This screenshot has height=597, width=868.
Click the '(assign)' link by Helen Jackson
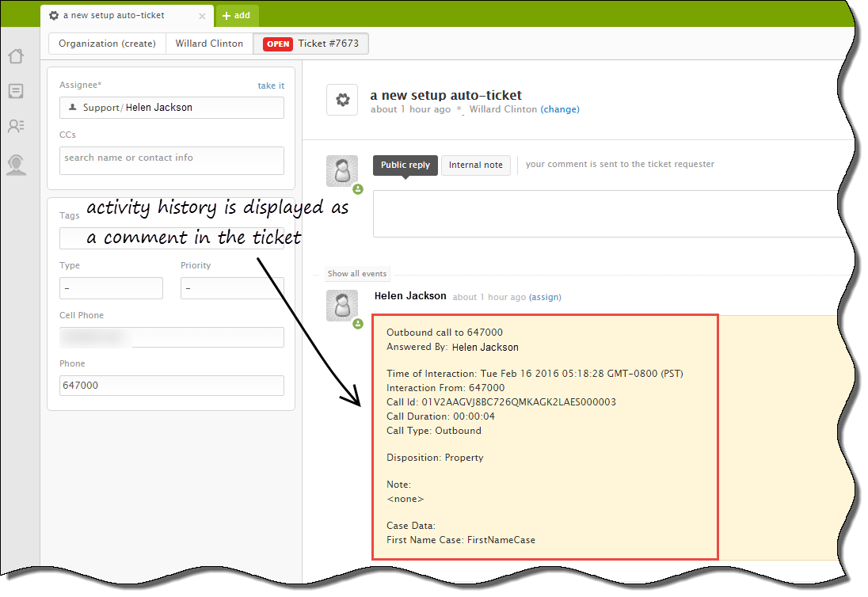click(x=545, y=297)
